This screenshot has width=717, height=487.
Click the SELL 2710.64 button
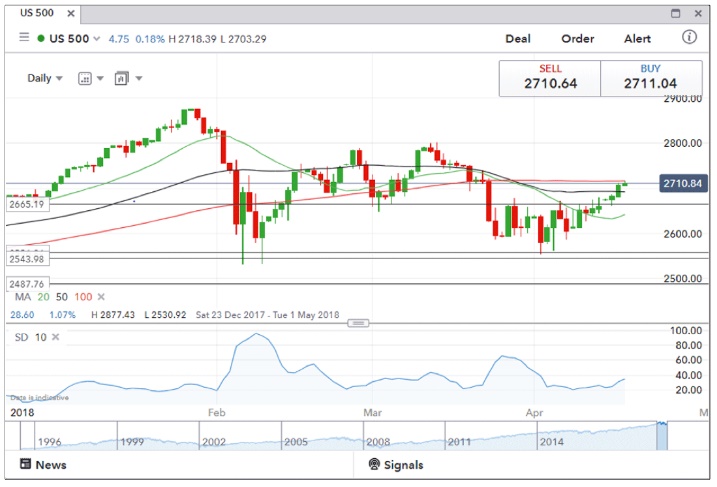[550, 78]
